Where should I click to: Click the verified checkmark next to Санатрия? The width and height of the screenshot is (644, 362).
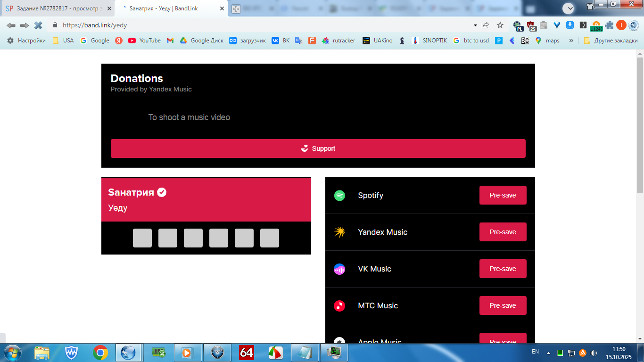162,192
